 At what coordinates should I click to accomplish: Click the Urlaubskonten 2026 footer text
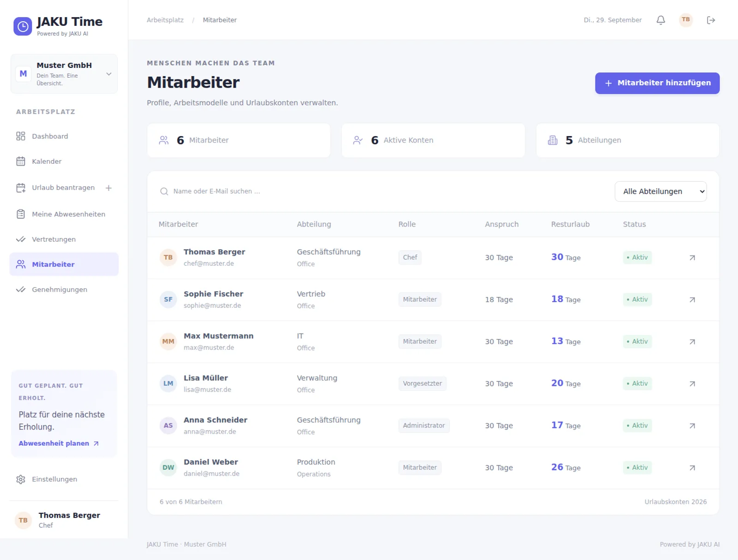(675, 502)
